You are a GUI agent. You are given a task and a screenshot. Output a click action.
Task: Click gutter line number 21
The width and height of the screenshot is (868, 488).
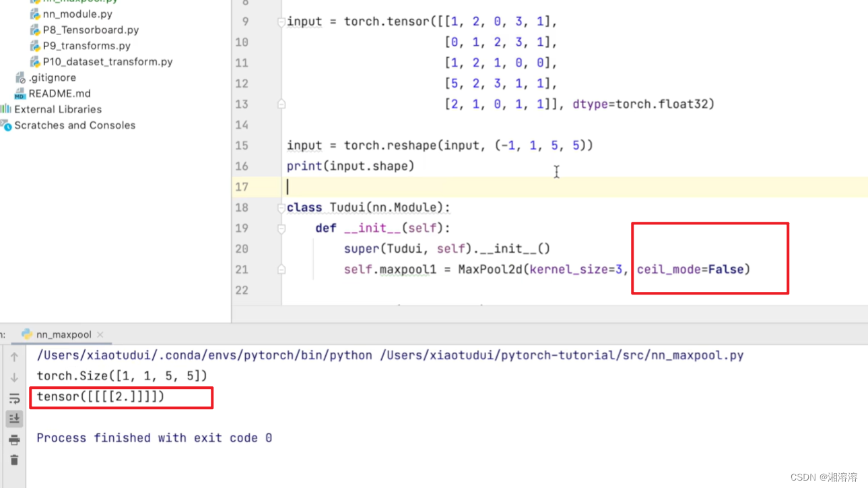(242, 270)
